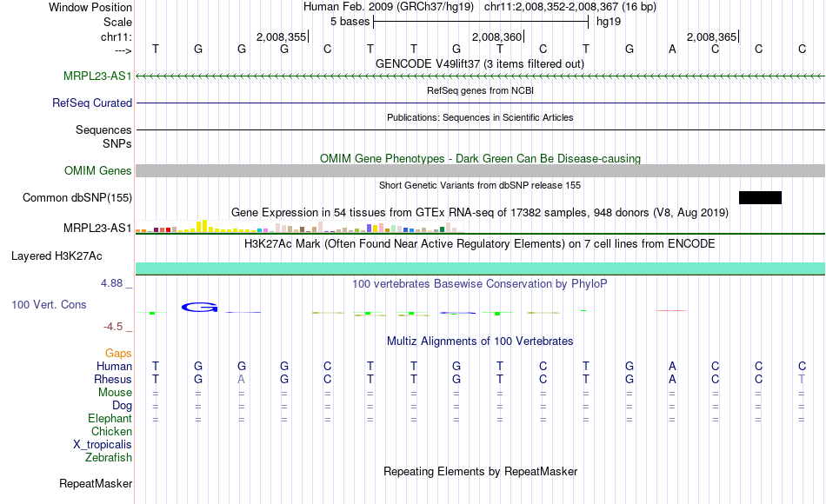Image resolution: width=826 pixels, height=504 pixels.
Task: Click the hg19 label beside the scale bar
Action: click(x=609, y=22)
